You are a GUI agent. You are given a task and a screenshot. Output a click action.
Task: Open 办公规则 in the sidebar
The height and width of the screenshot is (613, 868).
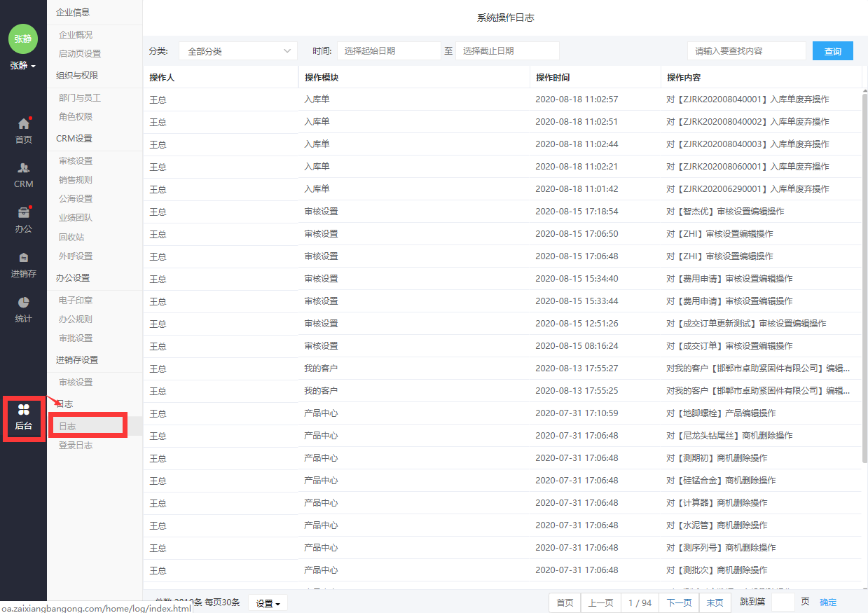pyautogui.click(x=76, y=319)
